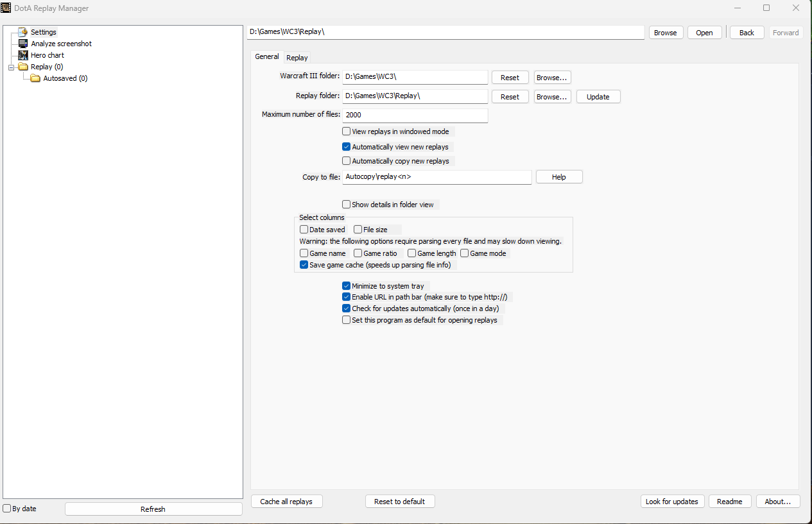812x524 pixels.
Task: Check Set this program as default for opening replays
Action: pos(347,320)
